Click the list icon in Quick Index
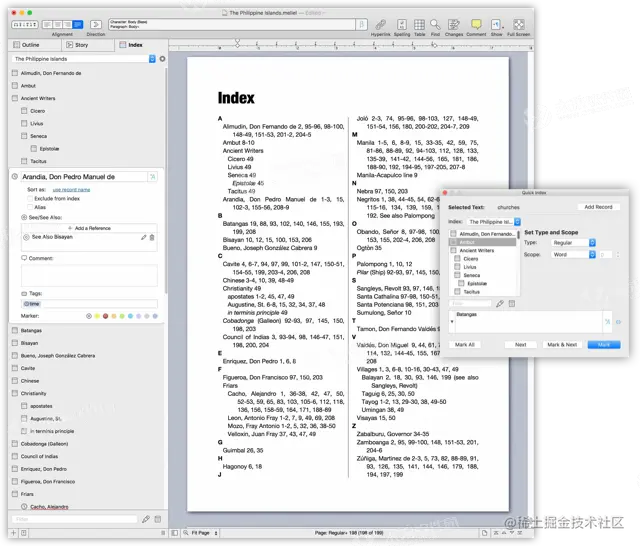The width and height of the screenshot is (640, 546). (512, 304)
